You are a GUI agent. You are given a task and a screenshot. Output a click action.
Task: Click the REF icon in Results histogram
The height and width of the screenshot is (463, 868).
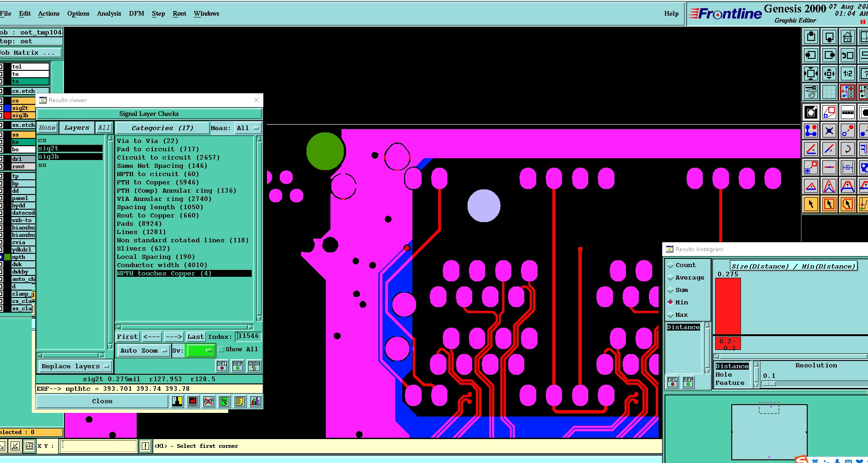(x=688, y=382)
